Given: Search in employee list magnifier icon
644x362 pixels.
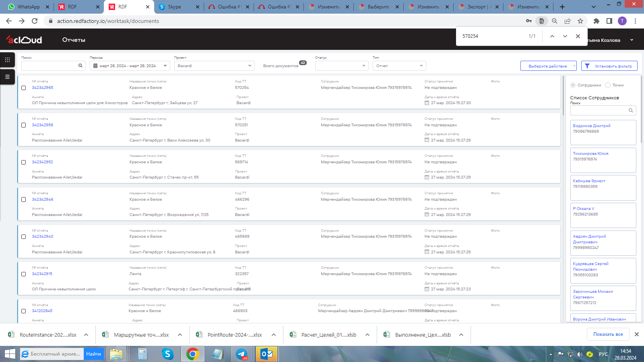Looking at the screenshot, I should coord(631,110).
